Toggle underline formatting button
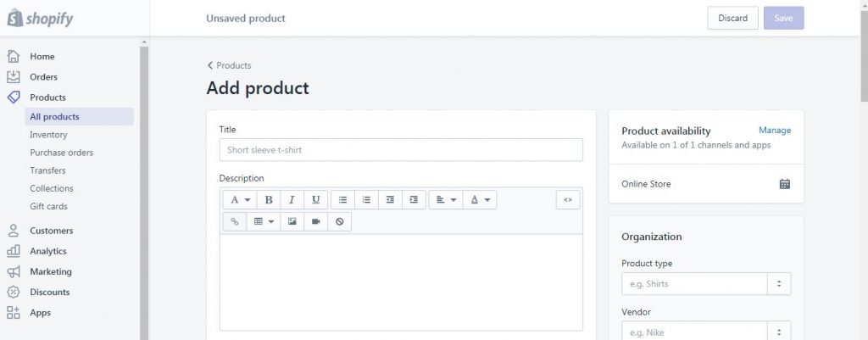868x340 pixels. click(x=315, y=200)
